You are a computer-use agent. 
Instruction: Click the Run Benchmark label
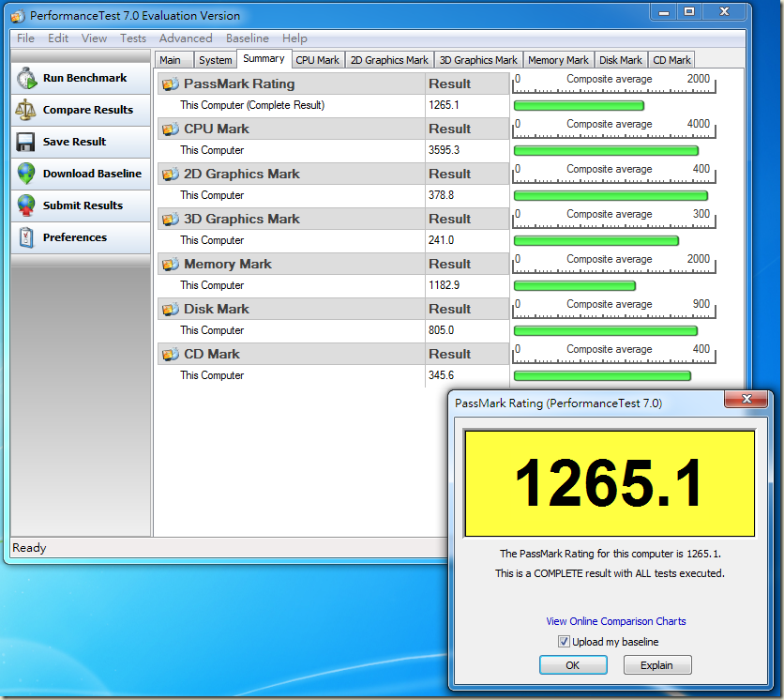point(84,78)
